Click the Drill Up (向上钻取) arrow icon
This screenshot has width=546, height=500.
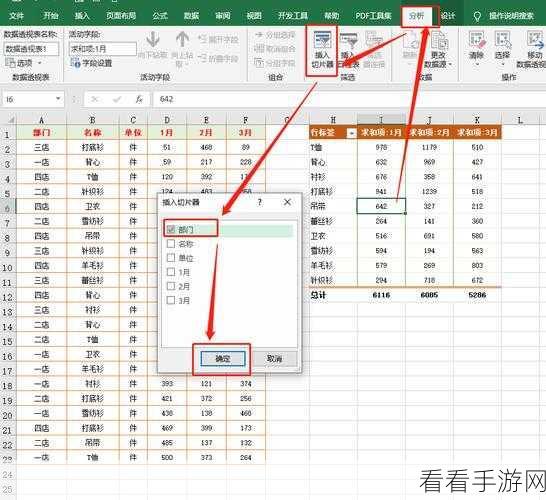(x=182, y=39)
